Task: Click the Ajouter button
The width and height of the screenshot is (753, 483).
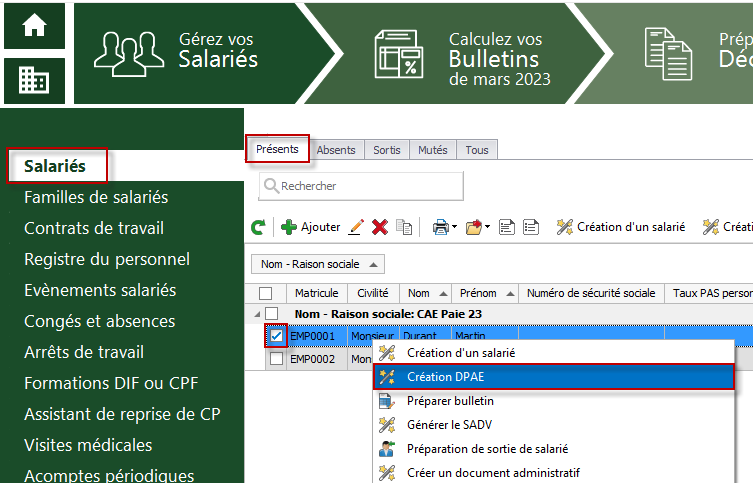Action: [x=310, y=227]
